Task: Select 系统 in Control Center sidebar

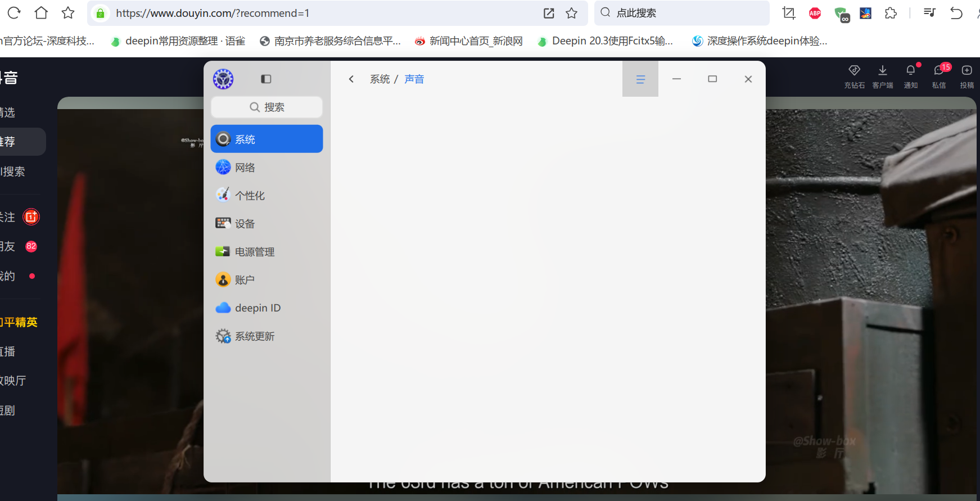Action: tap(267, 139)
